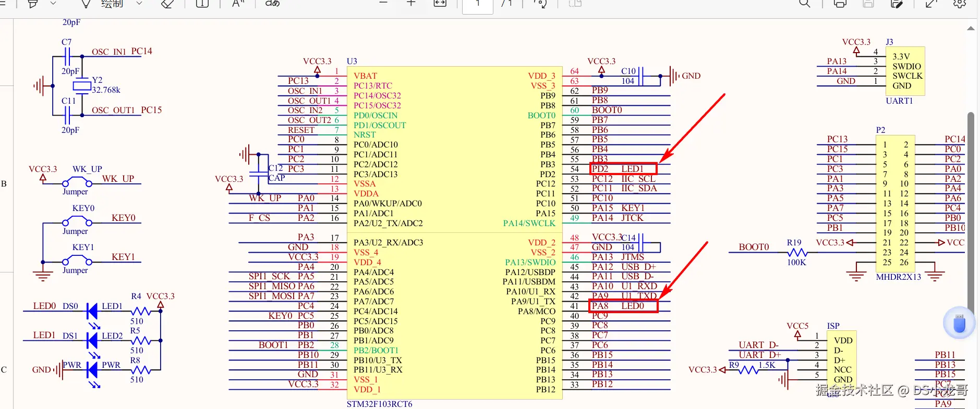Select the eraser tool

point(167,4)
